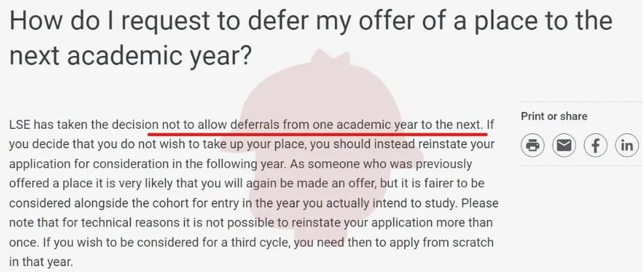Image resolution: width=644 pixels, height=272 pixels.
Task: Click the word "LSE" starting the paragraph
Action: 21,124
